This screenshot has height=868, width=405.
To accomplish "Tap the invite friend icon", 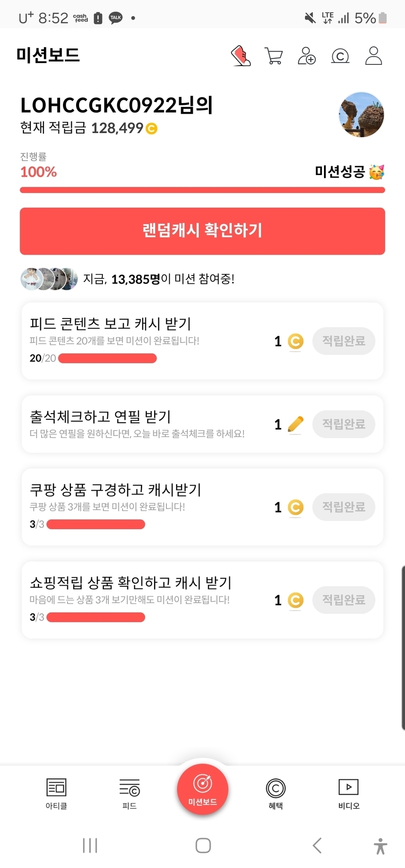I will tap(306, 56).
